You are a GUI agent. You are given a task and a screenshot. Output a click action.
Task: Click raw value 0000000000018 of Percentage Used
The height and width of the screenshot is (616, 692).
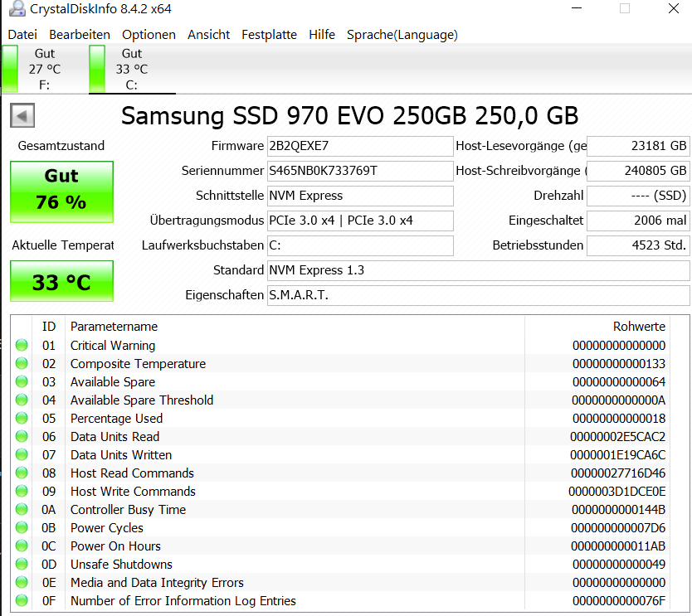click(x=619, y=418)
